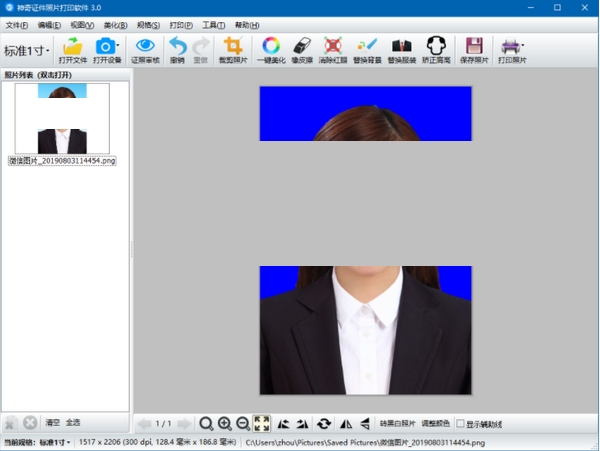Screen dimensions: 600x451
Task: Apply 一键美化 one-click beautify
Action: (271, 47)
